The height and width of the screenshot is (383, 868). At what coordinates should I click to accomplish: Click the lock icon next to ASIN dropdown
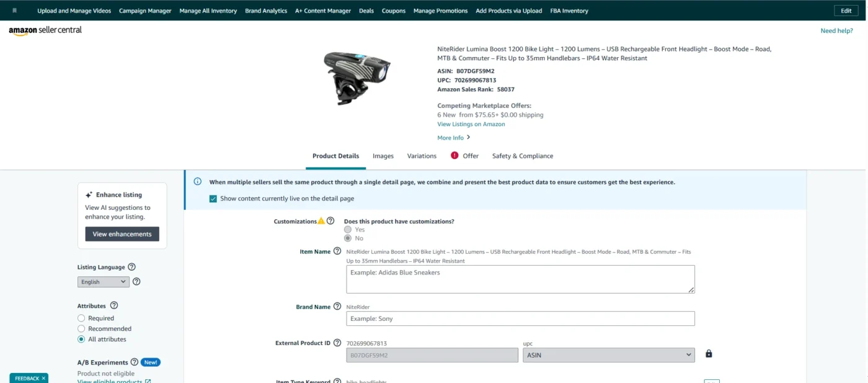click(709, 354)
